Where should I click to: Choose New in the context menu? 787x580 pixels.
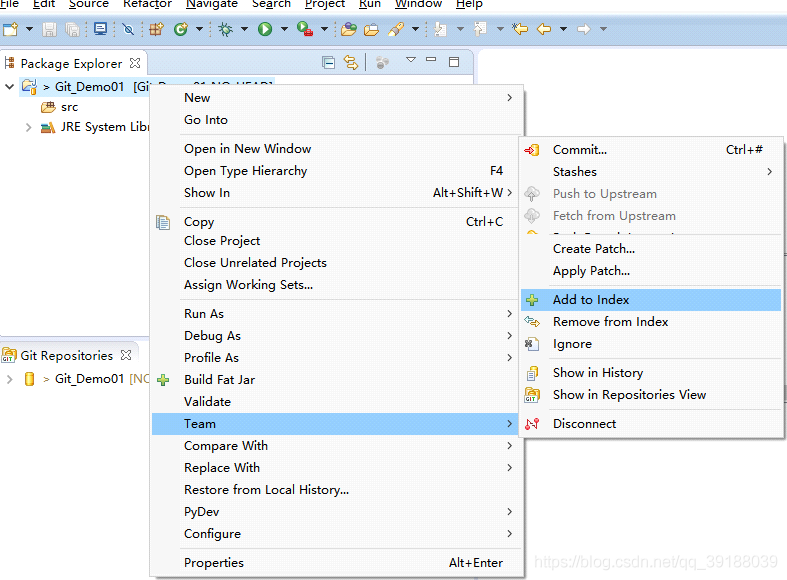click(x=337, y=98)
